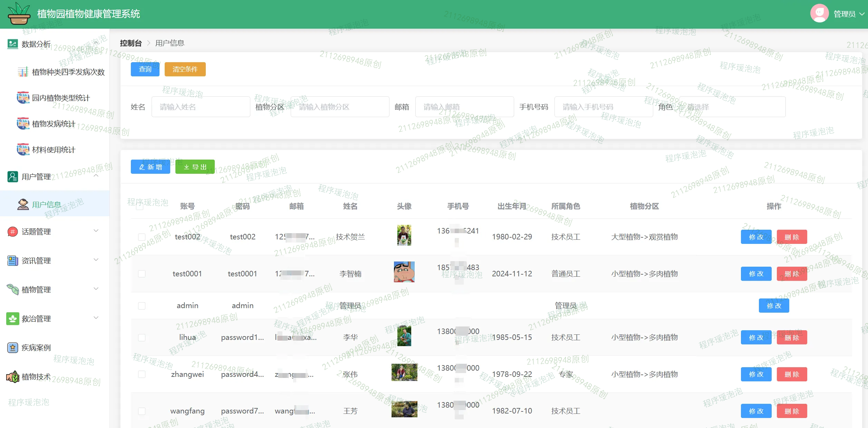Select the admin row checkbox
868x428 pixels.
(142, 306)
